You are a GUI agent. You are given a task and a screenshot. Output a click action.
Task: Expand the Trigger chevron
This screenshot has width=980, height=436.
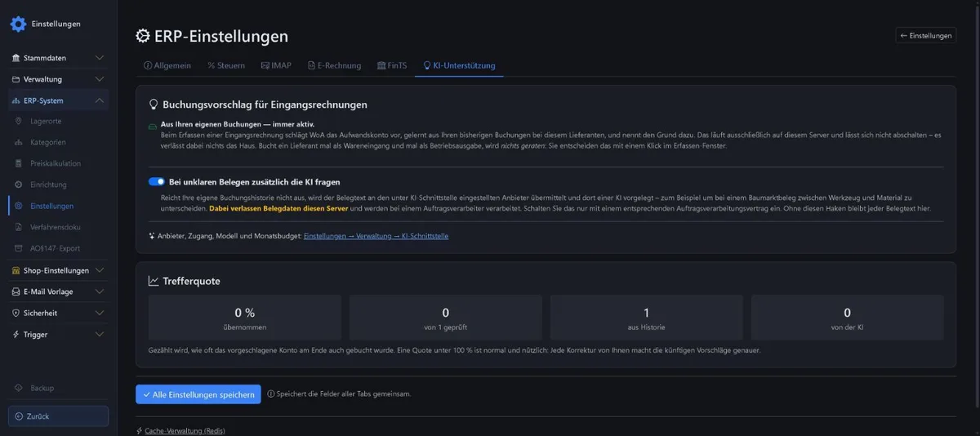click(x=100, y=334)
